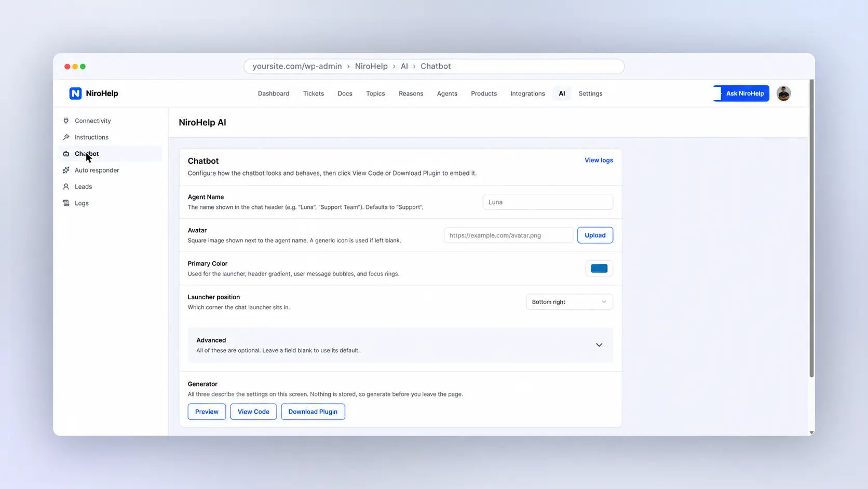Open Connectivity in the sidebar
This screenshot has height=489, width=868.
(93, 121)
